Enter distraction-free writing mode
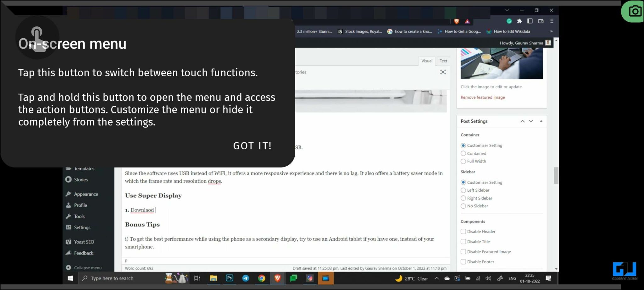This screenshot has height=290, width=644. click(x=443, y=72)
